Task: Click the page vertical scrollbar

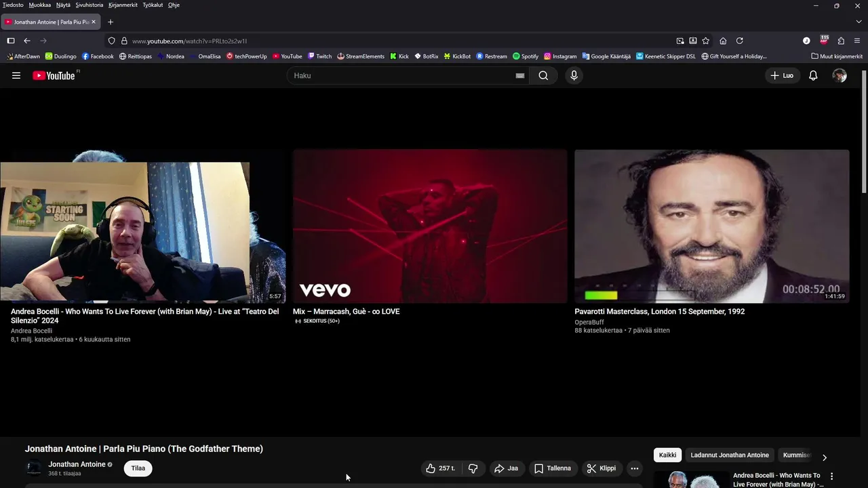Action: click(x=864, y=132)
